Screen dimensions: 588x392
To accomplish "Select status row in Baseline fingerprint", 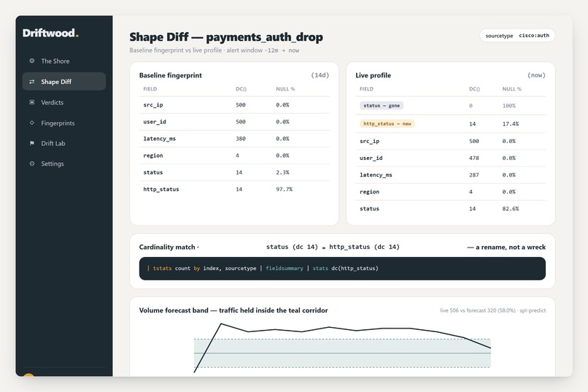I will 234,172.
